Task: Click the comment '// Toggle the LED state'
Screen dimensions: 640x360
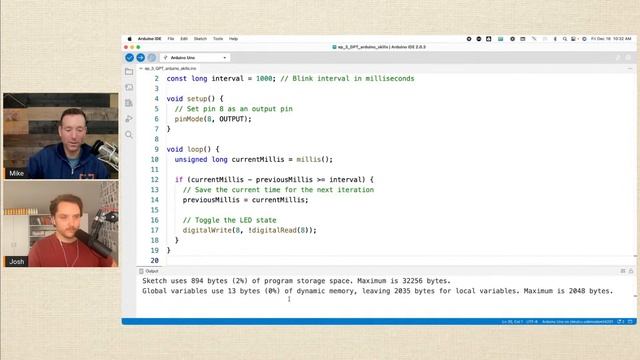Action: click(229, 220)
